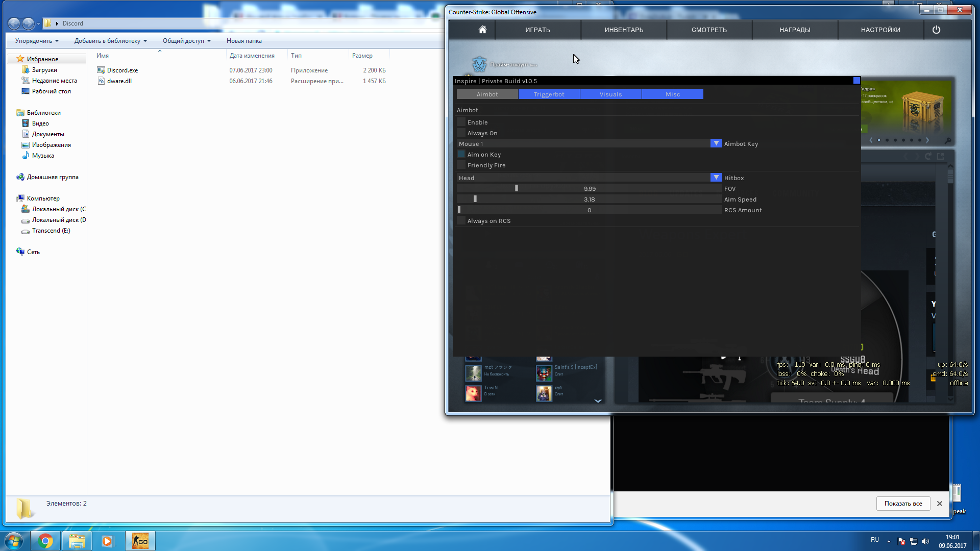The width and height of the screenshot is (980, 551).
Task: Open the Hitbox dropdown arrow
Action: tap(716, 178)
